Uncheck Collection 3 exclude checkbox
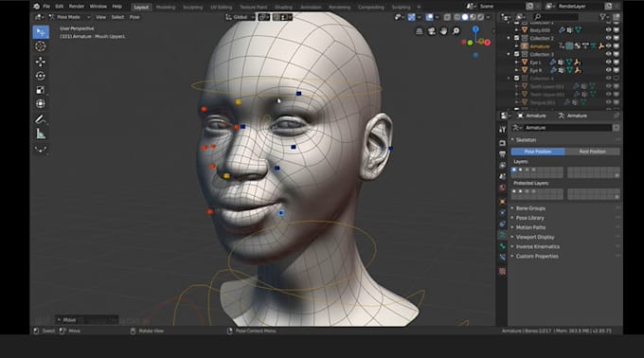 [517, 54]
